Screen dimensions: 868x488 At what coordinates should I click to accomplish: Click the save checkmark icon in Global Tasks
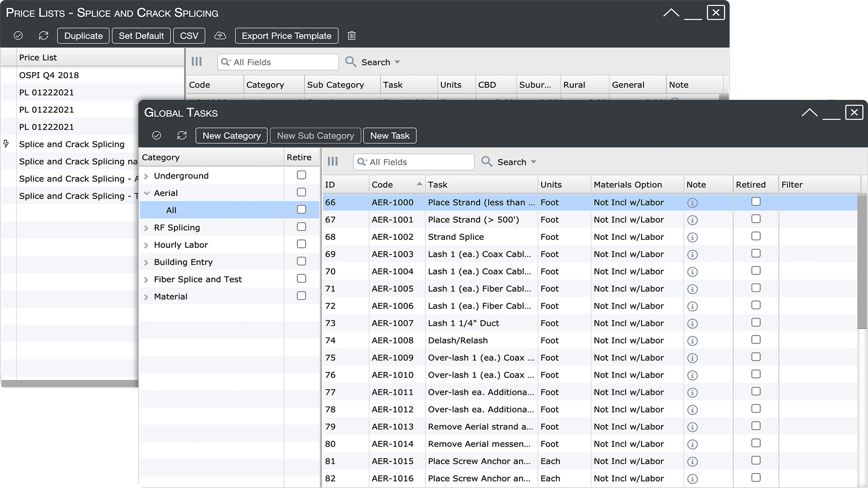click(156, 136)
